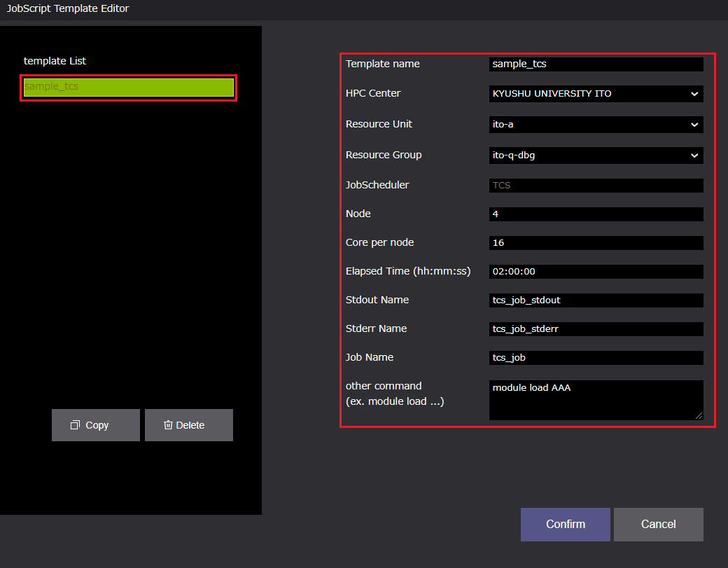Click the JobScript Template Editor title text
The width and height of the screenshot is (728, 568).
point(68,9)
